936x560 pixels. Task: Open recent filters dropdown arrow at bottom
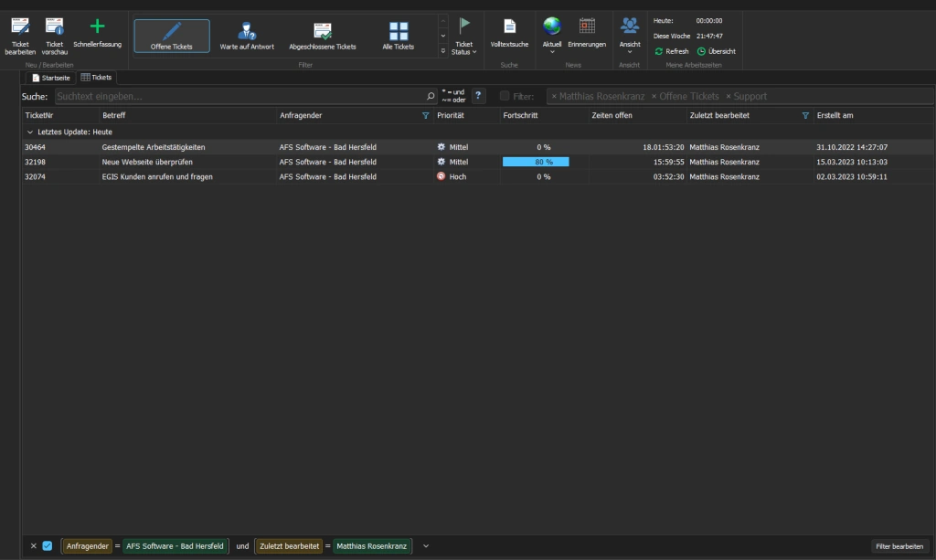(x=426, y=545)
